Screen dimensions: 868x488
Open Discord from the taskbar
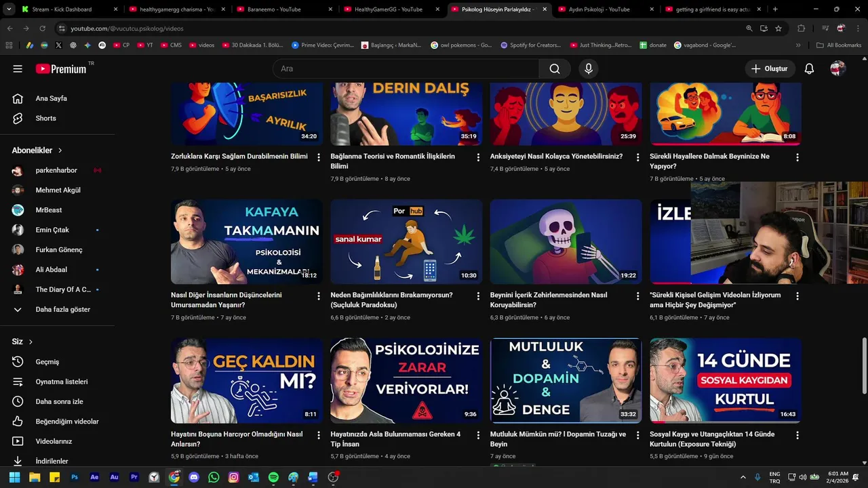[194, 477]
